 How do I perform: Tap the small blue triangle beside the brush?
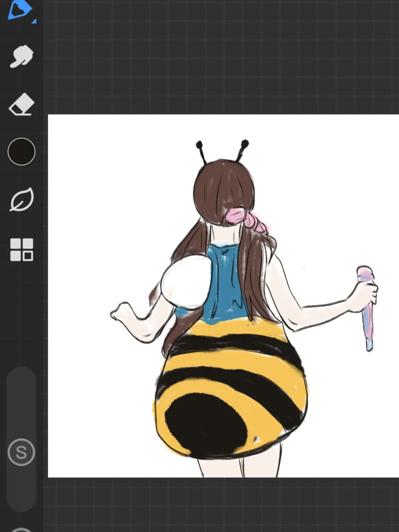coord(34,21)
